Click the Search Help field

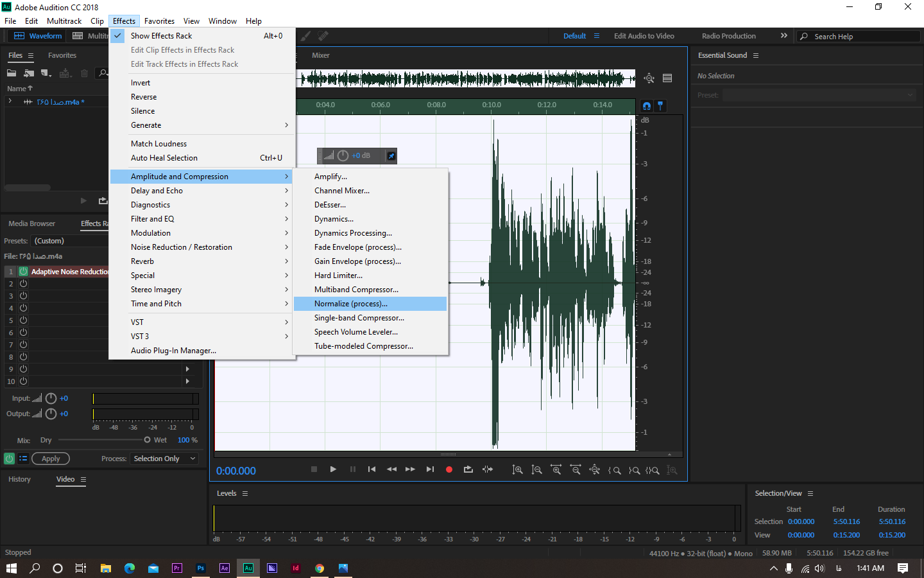[859, 37]
